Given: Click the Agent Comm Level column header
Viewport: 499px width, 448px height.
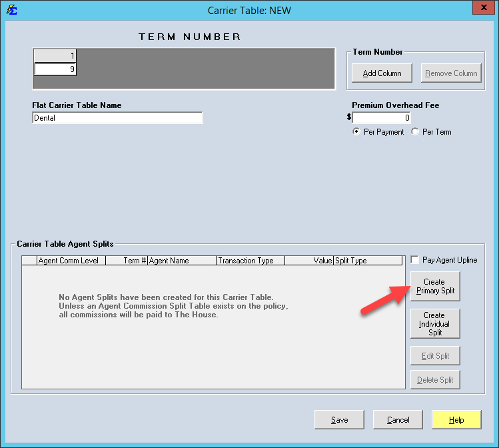Looking at the screenshot, I should pos(68,261).
